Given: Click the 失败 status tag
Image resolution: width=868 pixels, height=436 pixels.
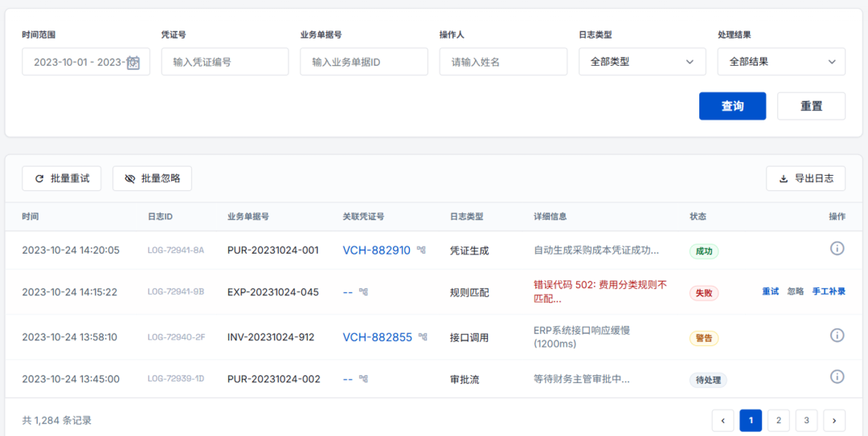Looking at the screenshot, I should click(704, 293).
